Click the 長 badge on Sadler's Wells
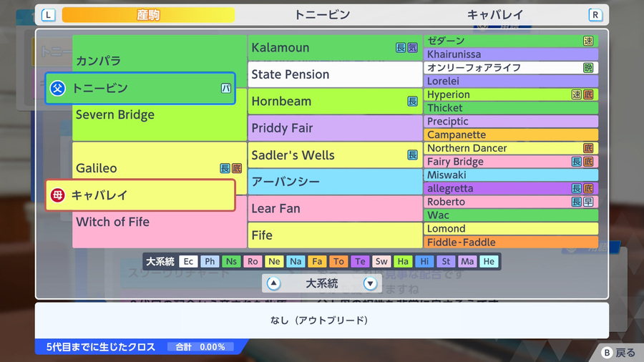The width and height of the screenshot is (644, 362). [x=412, y=155]
